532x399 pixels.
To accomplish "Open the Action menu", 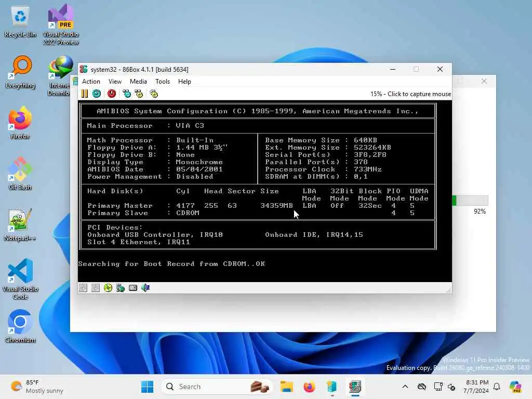I will point(91,82).
